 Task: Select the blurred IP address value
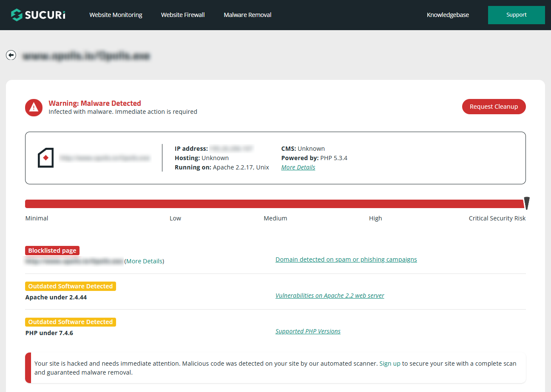[232, 149]
